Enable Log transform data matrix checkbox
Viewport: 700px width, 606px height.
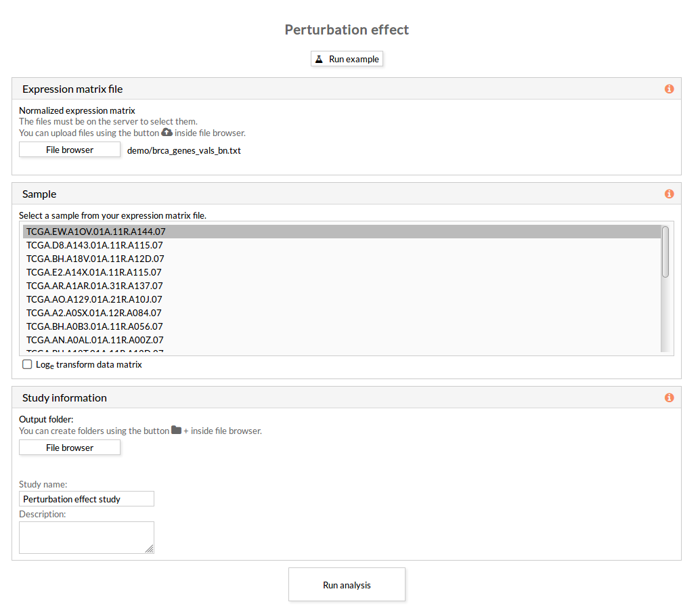click(x=27, y=364)
